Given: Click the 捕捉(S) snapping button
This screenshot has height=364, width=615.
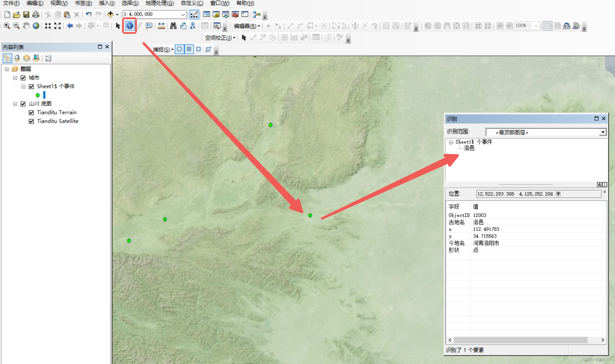Looking at the screenshot, I should click(162, 49).
